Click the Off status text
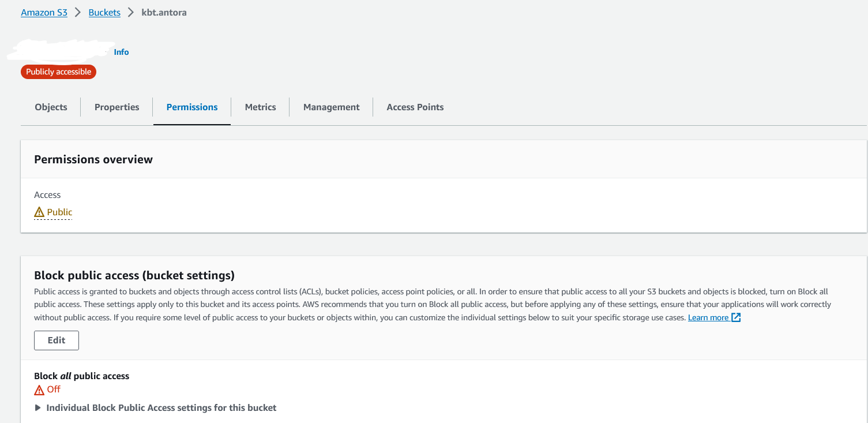868x423 pixels. coord(54,390)
